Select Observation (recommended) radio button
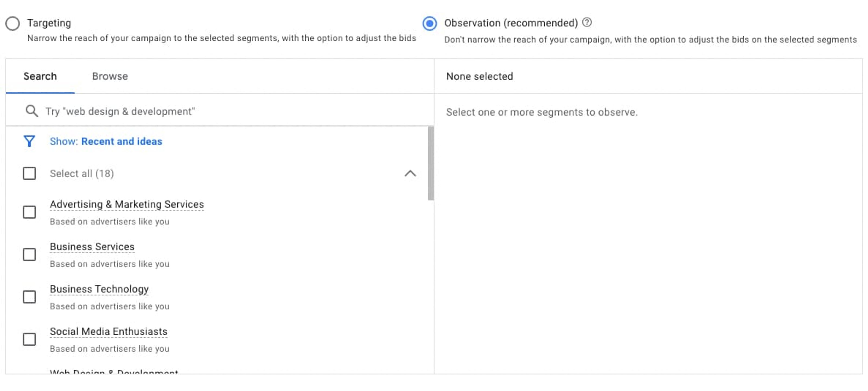The height and width of the screenshot is (391, 868). (429, 24)
